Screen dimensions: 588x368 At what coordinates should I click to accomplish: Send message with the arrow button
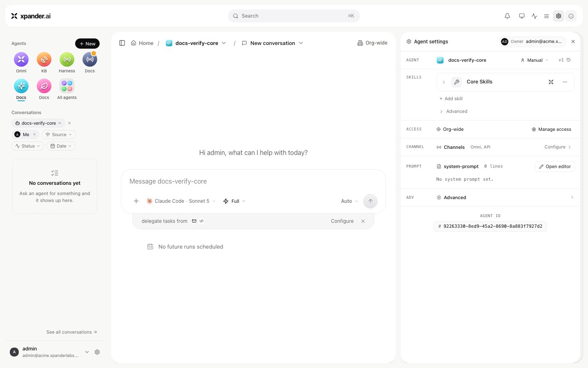click(x=370, y=201)
